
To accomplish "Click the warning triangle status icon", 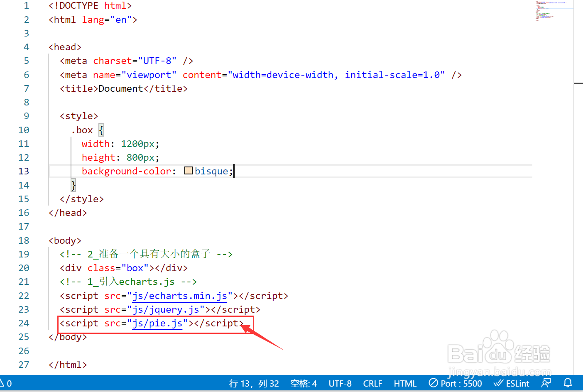I will 2,383.
